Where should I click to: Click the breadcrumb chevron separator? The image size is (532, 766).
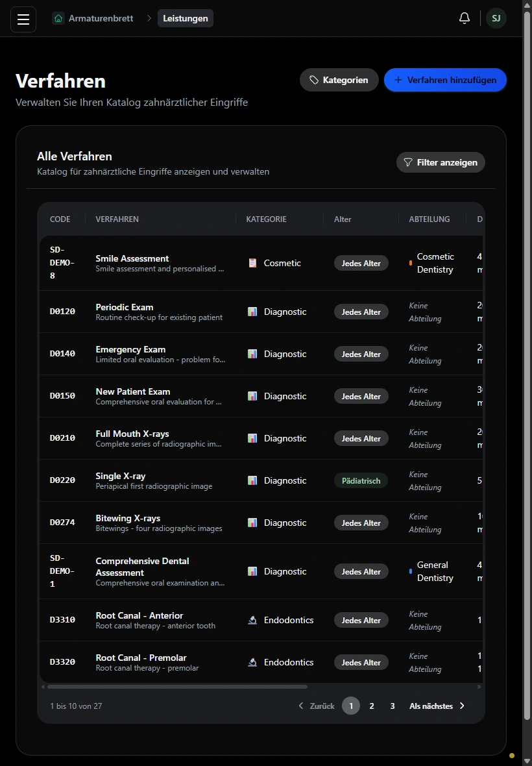(x=149, y=19)
